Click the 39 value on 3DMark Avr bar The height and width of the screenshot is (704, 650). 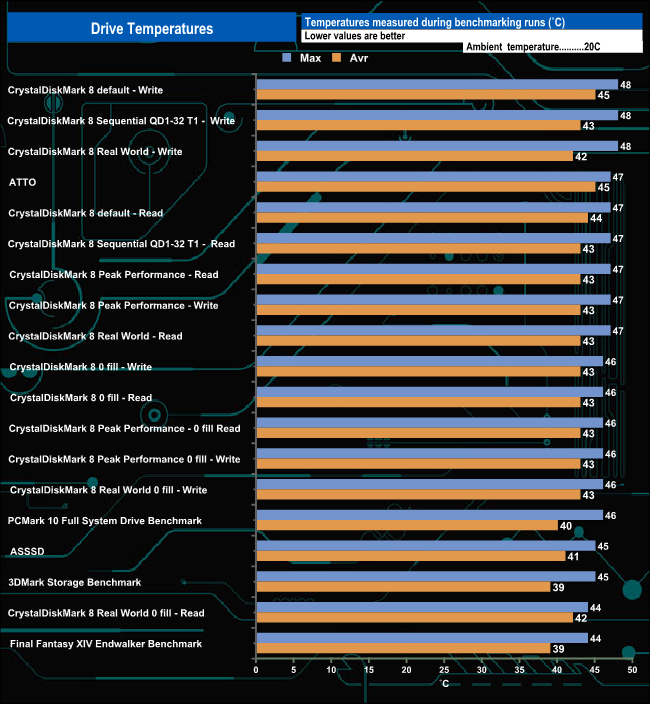558,587
